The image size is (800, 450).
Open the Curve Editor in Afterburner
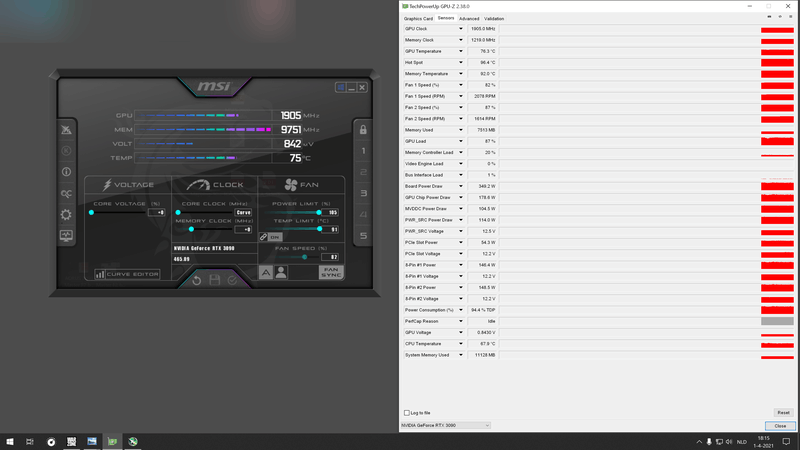pyautogui.click(x=127, y=274)
